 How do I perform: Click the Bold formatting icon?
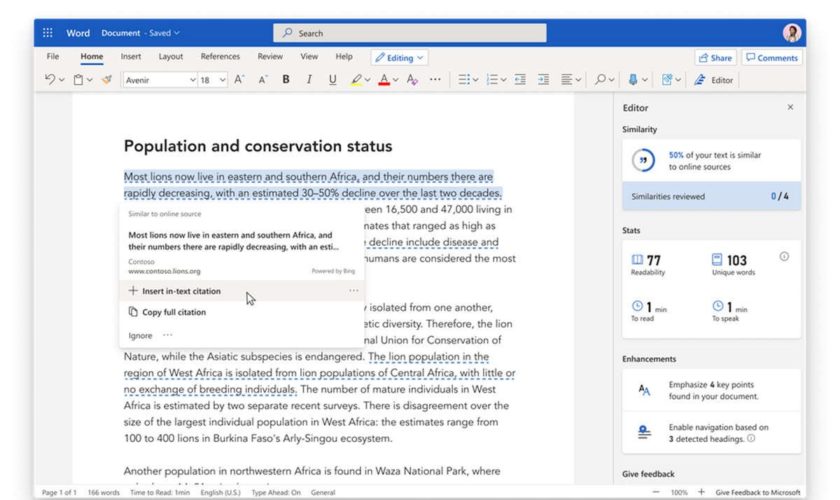tap(285, 80)
